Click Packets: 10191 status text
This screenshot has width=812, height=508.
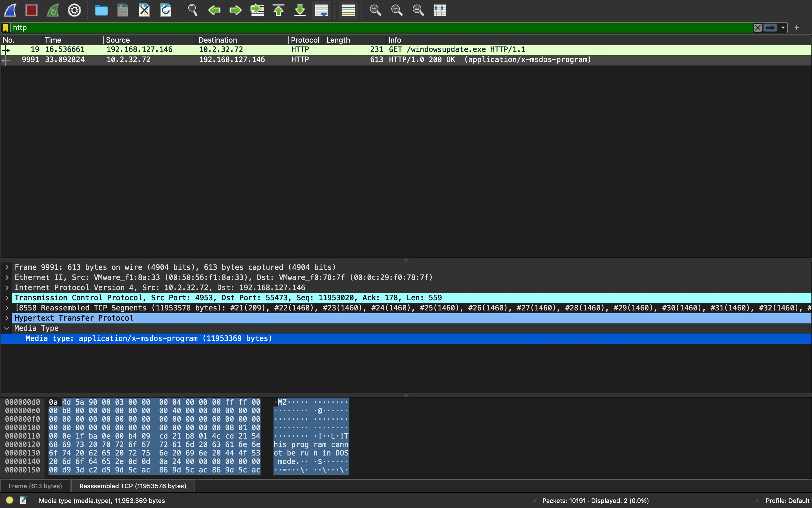pyautogui.click(x=595, y=501)
